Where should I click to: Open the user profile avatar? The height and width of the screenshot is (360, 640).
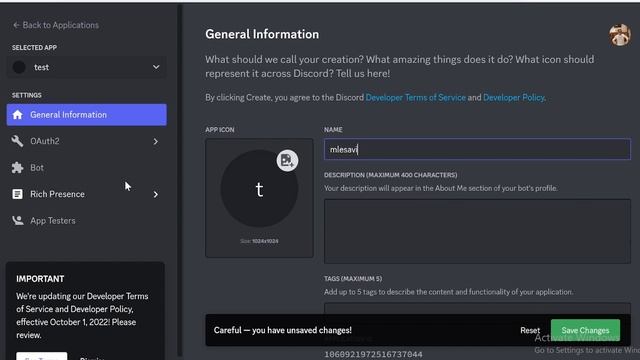pos(620,35)
